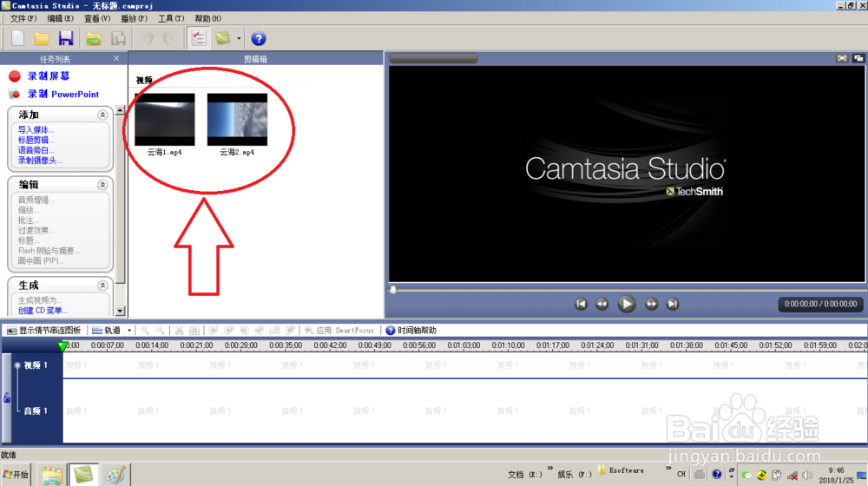Jump to end of preview
Viewport: 868px width, 486px height.
tap(673, 304)
